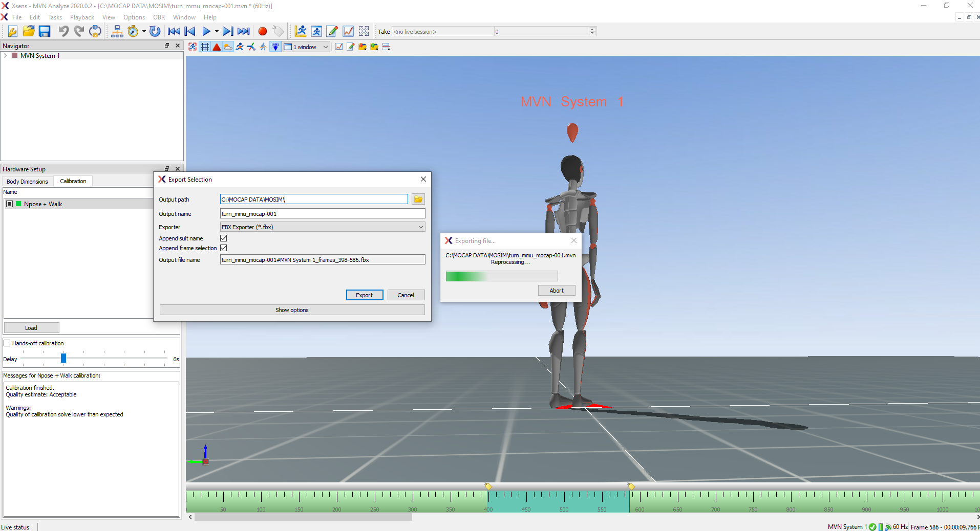Browse output path with folder icon
The image size is (980, 531).
pos(418,200)
